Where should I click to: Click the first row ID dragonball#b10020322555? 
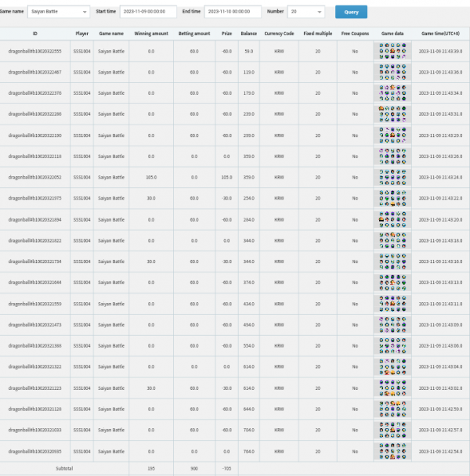tap(35, 52)
